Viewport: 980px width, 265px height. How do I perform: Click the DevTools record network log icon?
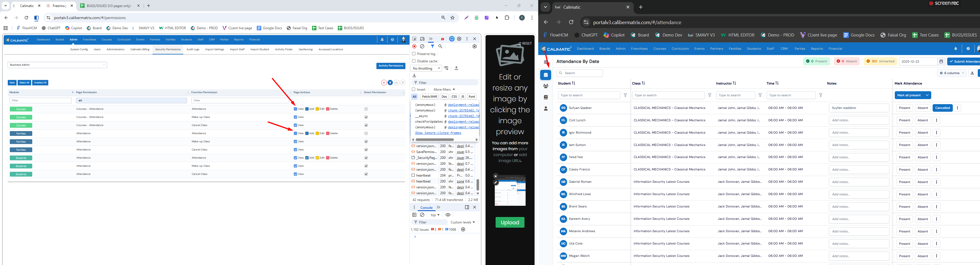pyautogui.click(x=414, y=46)
